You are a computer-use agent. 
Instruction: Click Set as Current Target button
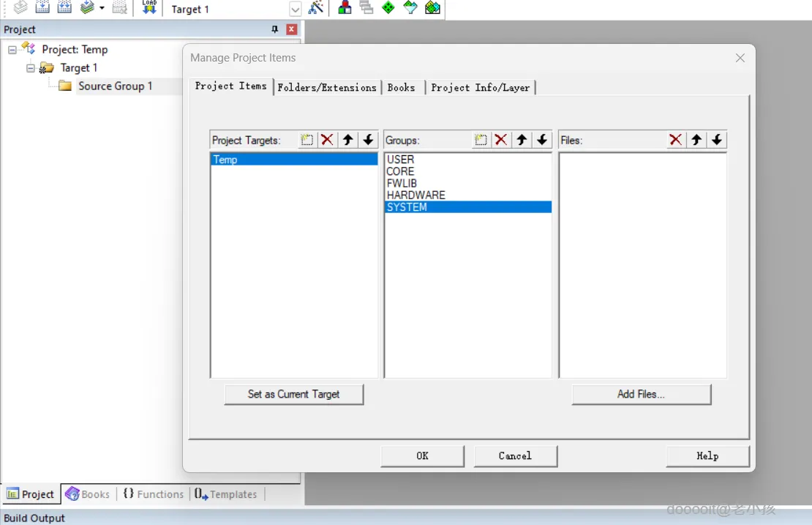[x=293, y=395]
